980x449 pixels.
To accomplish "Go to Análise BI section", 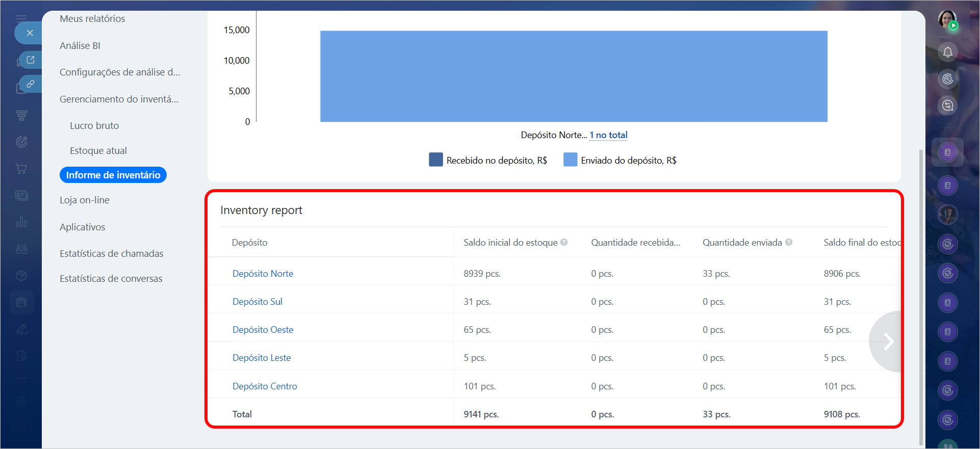I will (x=80, y=45).
